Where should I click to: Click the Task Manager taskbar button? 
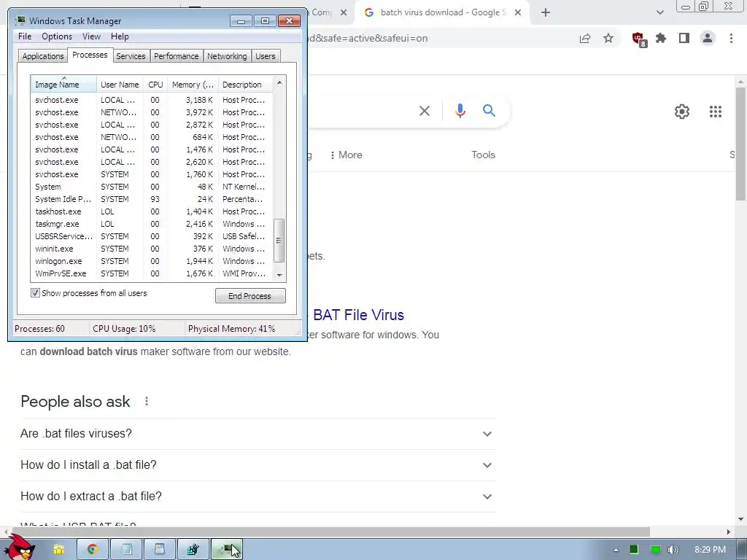[x=227, y=550]
